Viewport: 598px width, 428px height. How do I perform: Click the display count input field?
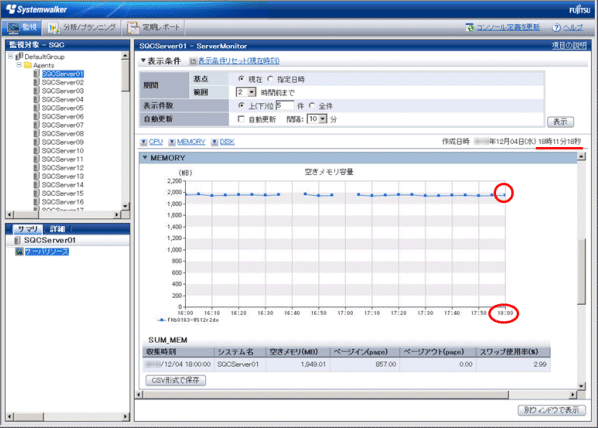click(285, 106)
